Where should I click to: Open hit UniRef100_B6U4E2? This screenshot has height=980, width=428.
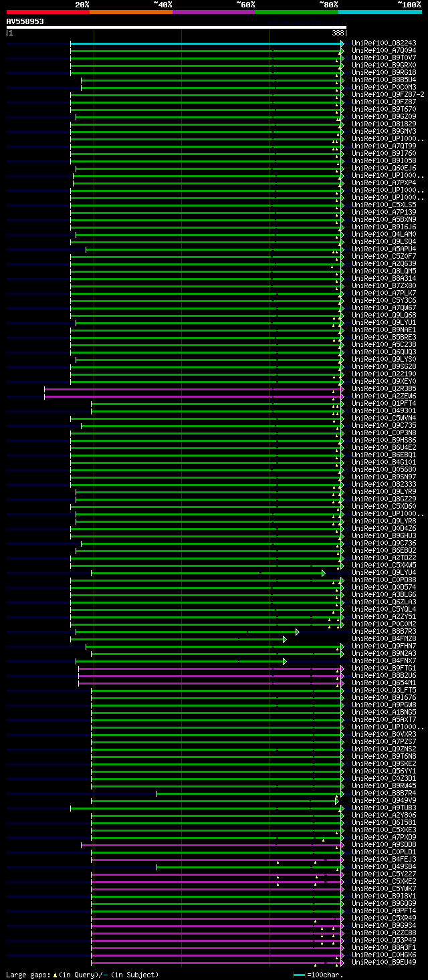coord(384,448)
